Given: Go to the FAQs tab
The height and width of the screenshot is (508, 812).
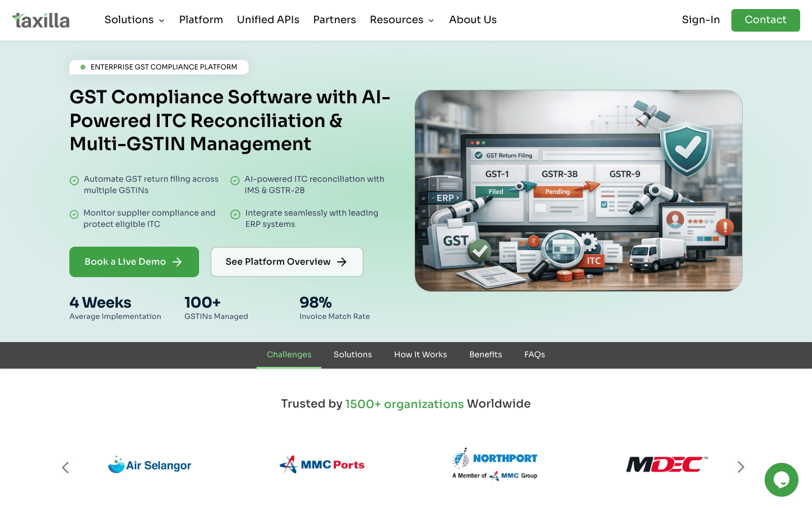Looking at the screenshot, I should tap(535, 354).
